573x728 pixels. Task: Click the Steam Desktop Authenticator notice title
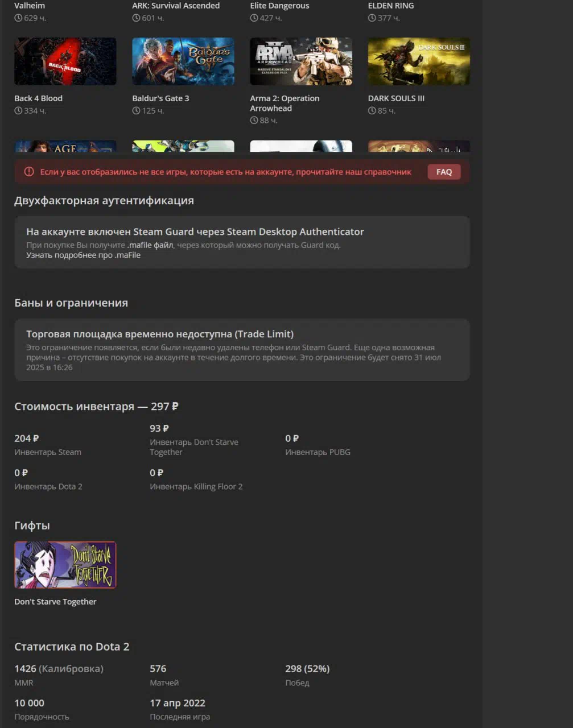(195, 231)
